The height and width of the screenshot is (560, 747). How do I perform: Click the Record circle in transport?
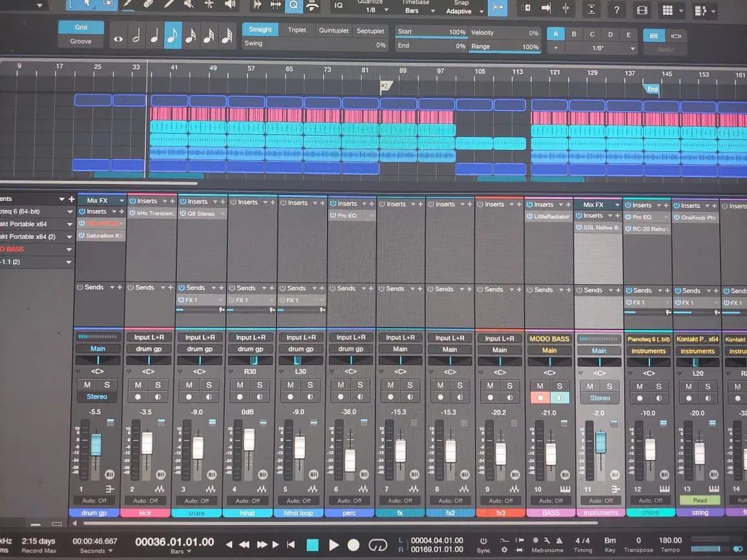pyautogui.click(x=353, y=544)
